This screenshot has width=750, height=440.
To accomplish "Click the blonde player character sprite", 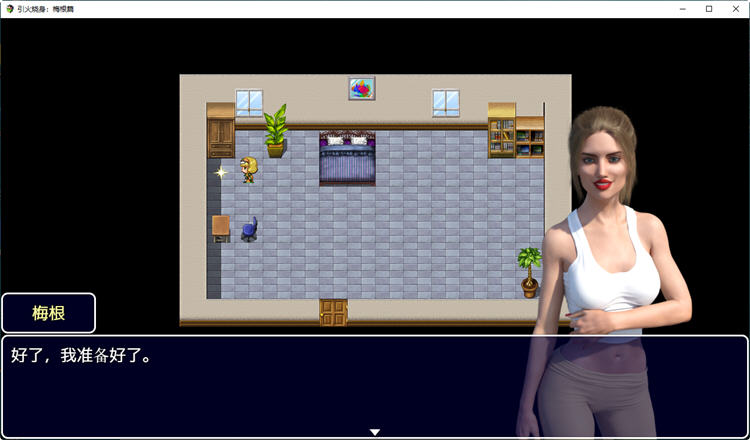I will (248, 169).
